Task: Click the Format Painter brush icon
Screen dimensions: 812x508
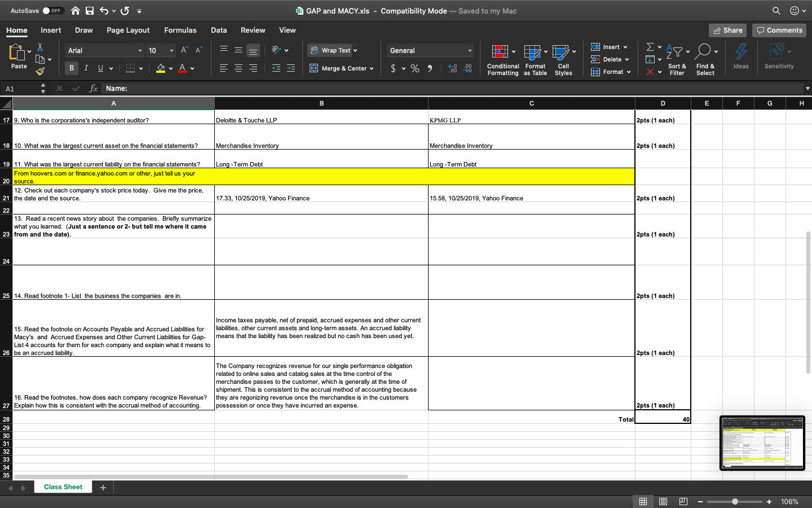Action: tap(40, 72)
